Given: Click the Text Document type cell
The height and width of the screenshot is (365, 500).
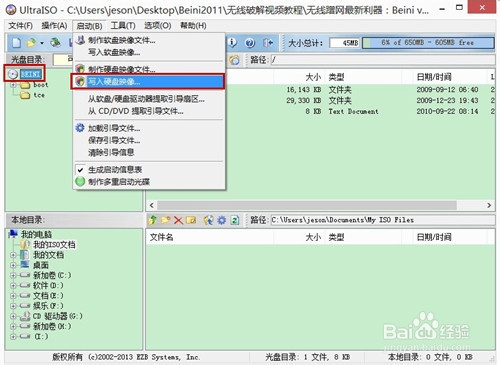Looking at the screenshot, I should point(353,111).
